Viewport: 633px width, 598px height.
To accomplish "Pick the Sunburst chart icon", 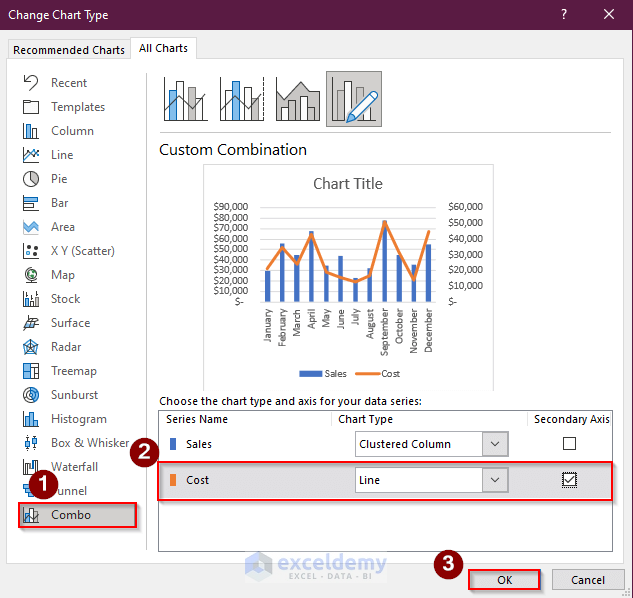I will [31, 395].
